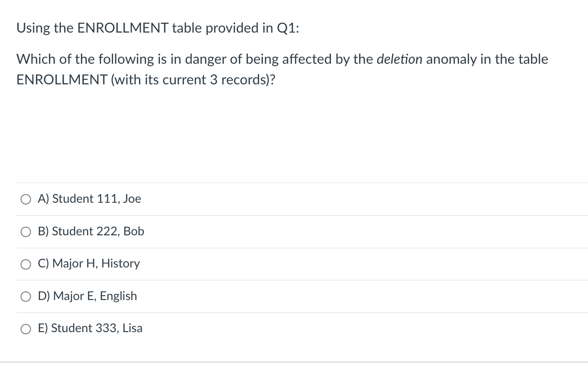The width and height of the screenshot is (588, 370).
Task: Mark radio button for Major E, English
Action: point(25,297)
